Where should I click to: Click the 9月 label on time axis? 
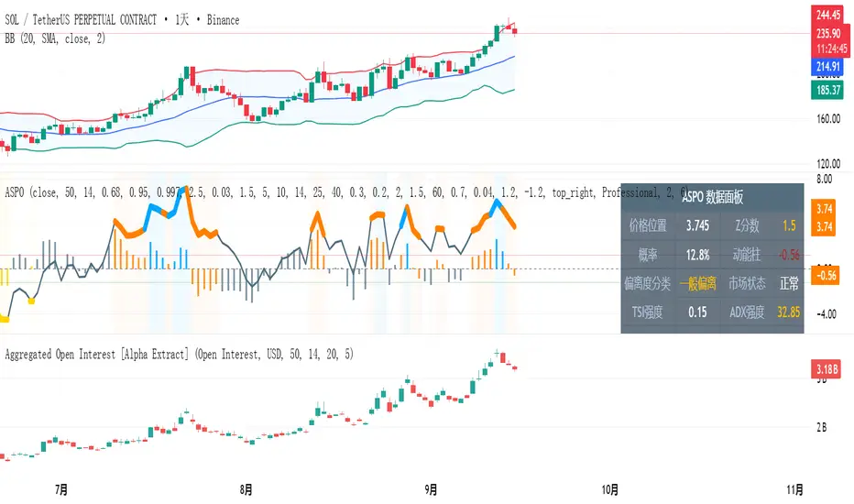point(431,490)
